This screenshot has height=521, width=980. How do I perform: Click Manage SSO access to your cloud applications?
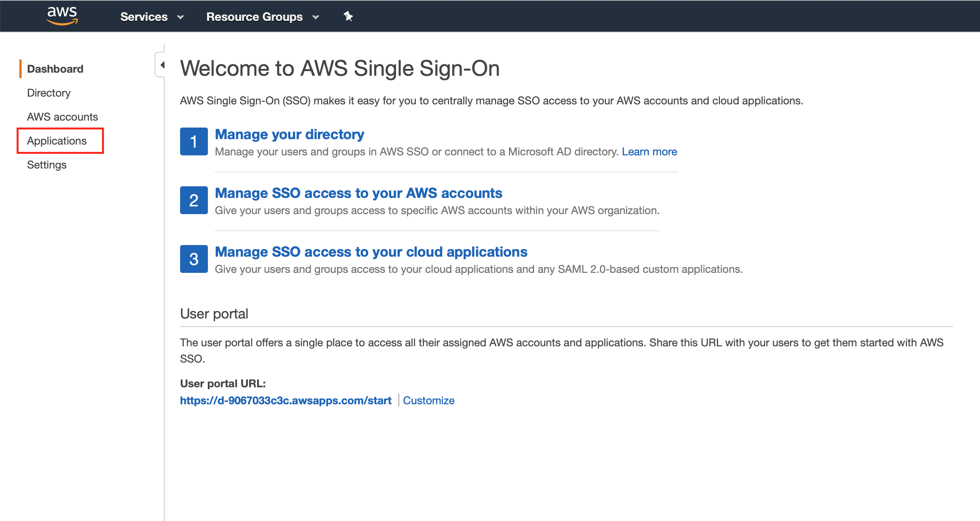tap(371, 252)
